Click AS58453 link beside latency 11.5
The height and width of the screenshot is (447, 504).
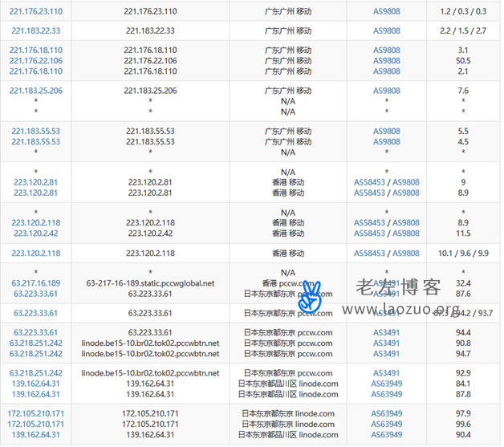tap(369, 234)
